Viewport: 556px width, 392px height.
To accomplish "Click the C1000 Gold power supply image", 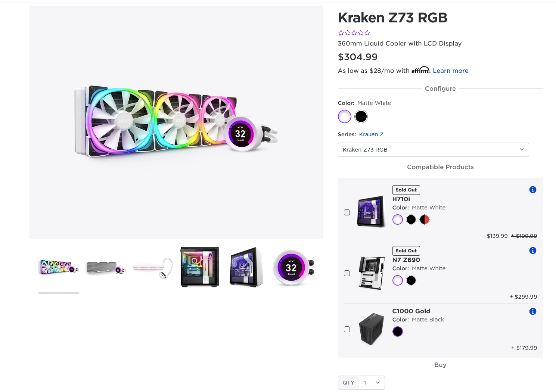I will tap(372, 329).
